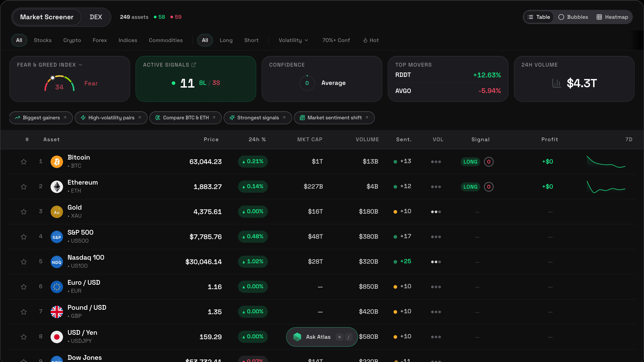Click the AVGO top mover
The image size is (644, 362).
[x=448, y=91]
